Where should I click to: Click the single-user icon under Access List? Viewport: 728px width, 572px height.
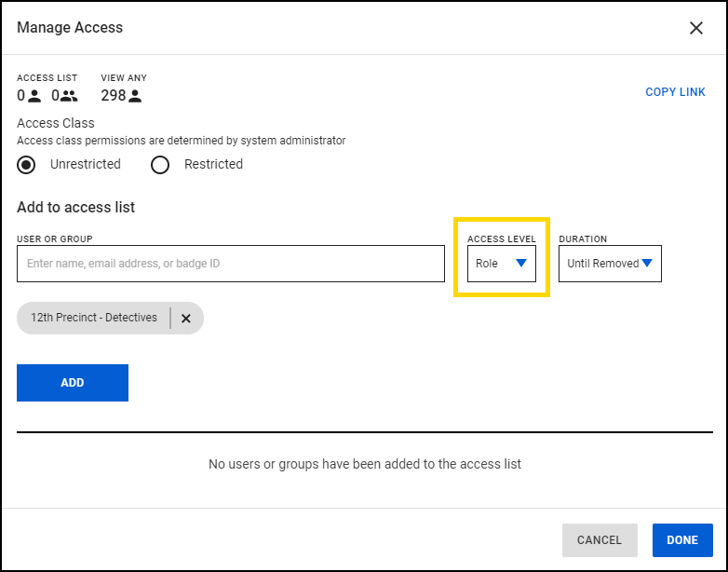tap(35, 96)
